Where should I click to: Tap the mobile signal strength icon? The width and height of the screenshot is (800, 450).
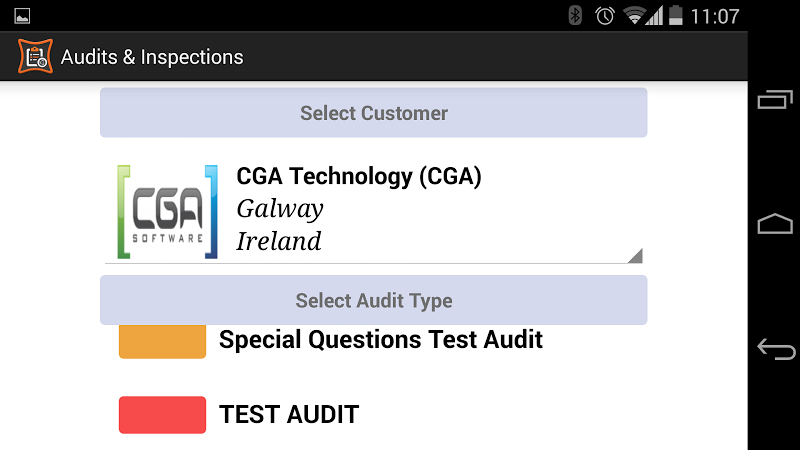[655, 16]
